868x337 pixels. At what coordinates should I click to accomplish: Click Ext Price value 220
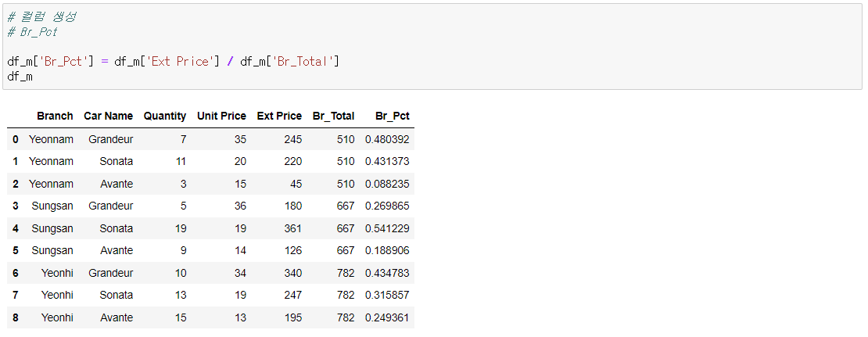293,162
